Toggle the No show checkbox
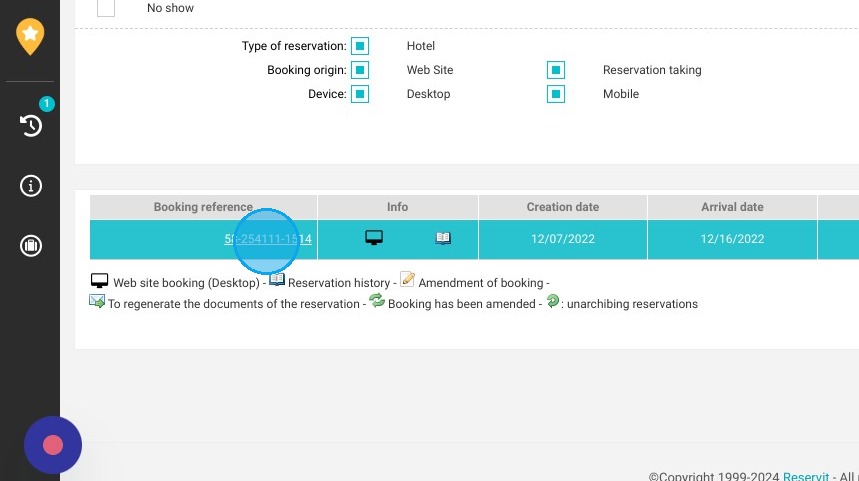859x481 pixels. tap(106, 8)
